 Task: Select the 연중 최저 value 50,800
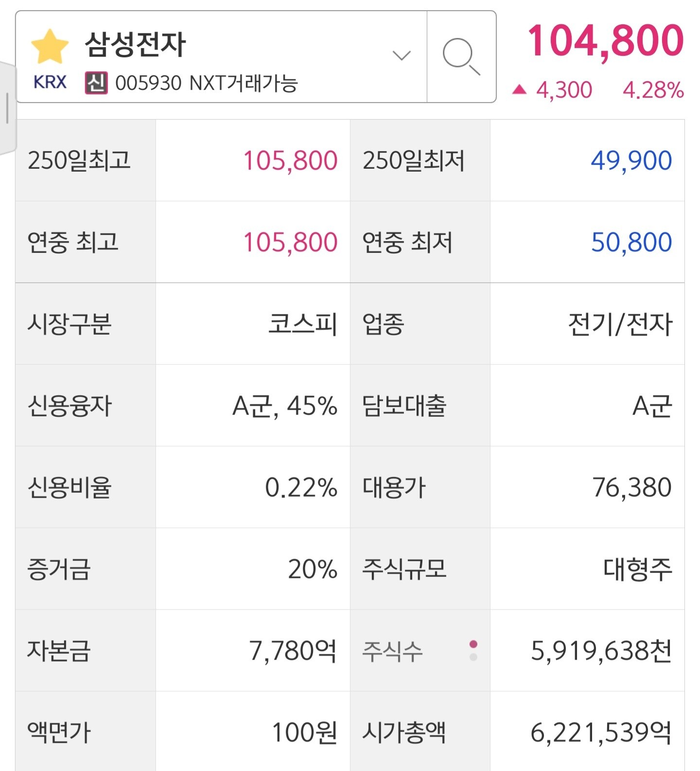tap(631, 242)
